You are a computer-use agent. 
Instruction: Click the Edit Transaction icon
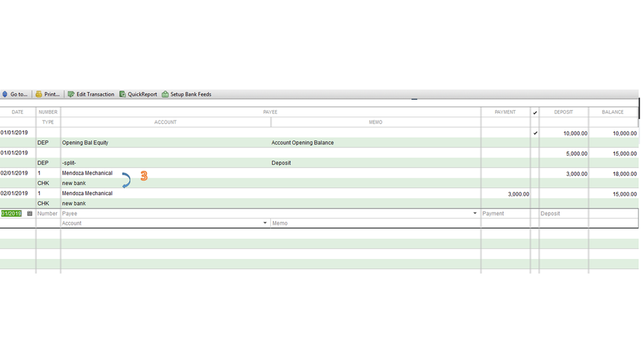[x=71, y=95]
